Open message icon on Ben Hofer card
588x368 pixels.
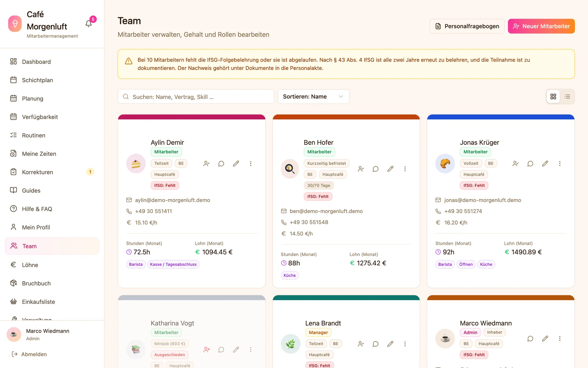click(x=376, y=169)
